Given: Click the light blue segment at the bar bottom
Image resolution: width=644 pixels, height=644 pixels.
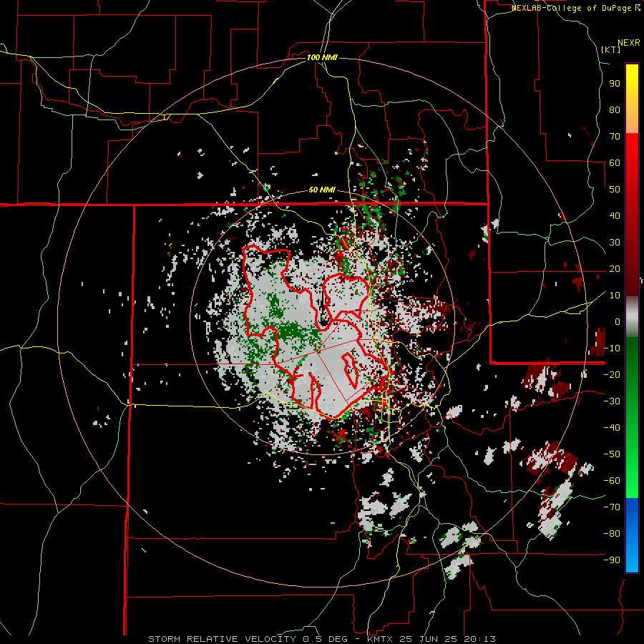Looking at the screenshot, I should (632, 557).
